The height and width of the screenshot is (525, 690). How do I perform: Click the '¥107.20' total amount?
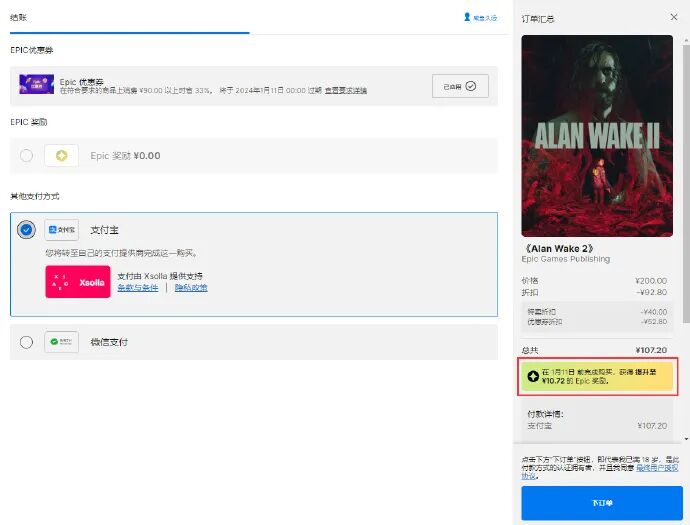[651, 350]
